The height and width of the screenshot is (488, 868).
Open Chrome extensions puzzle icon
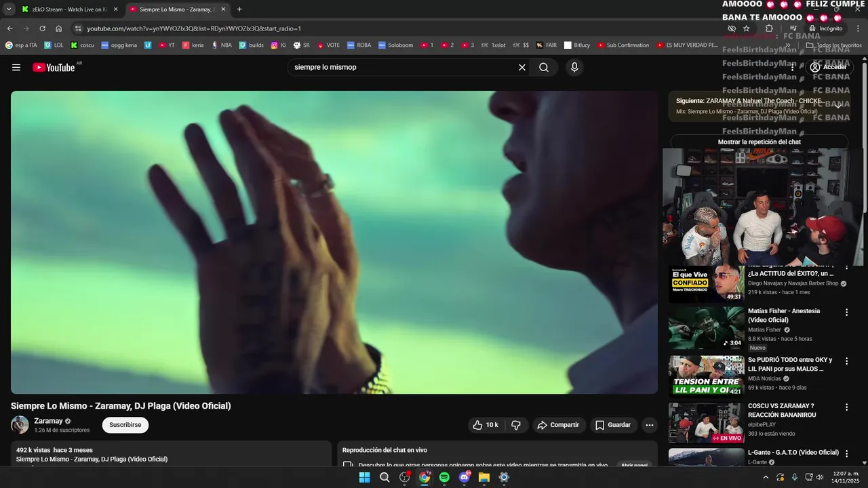pyautogui.click(x=769, y=28)
